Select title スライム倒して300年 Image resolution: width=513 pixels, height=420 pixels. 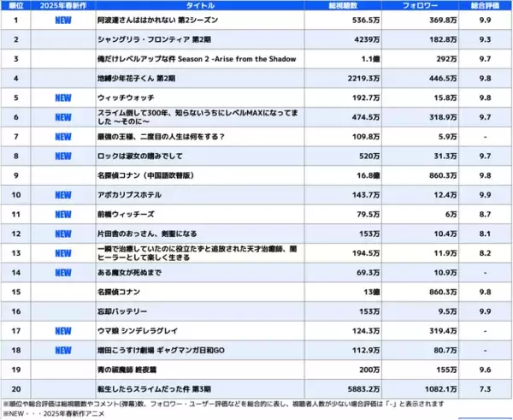[198, 117]
